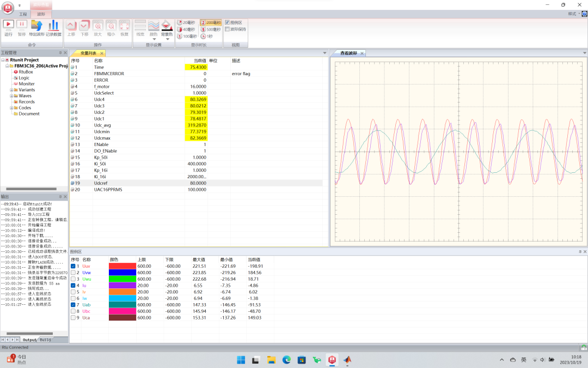Click the 导出波形 export waveform icon
Image resolution: width=588 pixels, height=368 pixels.
pyautogui.click(x=37, y=25)
